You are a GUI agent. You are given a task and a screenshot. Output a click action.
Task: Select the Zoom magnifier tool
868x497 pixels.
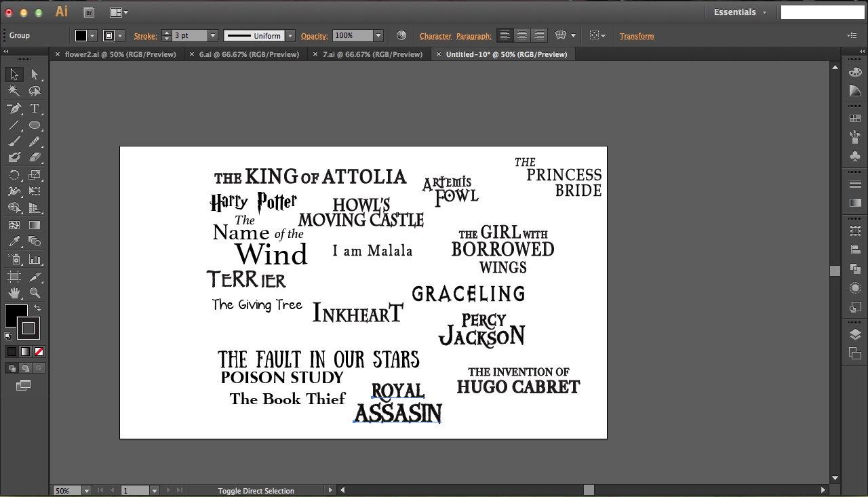pyautogui.click(x=35, y=293)
